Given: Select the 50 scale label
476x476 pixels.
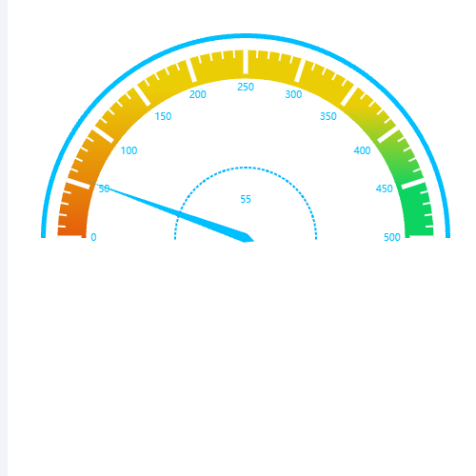Looking at the screenshot, I should [104, 188].
